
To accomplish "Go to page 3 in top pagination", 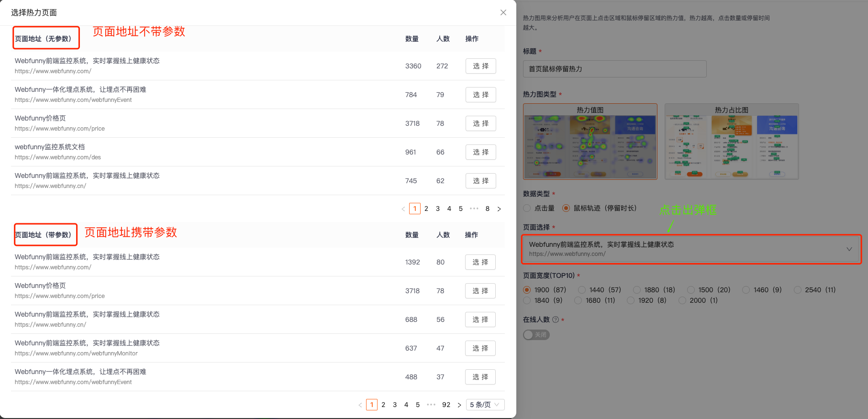I will 438,209.
